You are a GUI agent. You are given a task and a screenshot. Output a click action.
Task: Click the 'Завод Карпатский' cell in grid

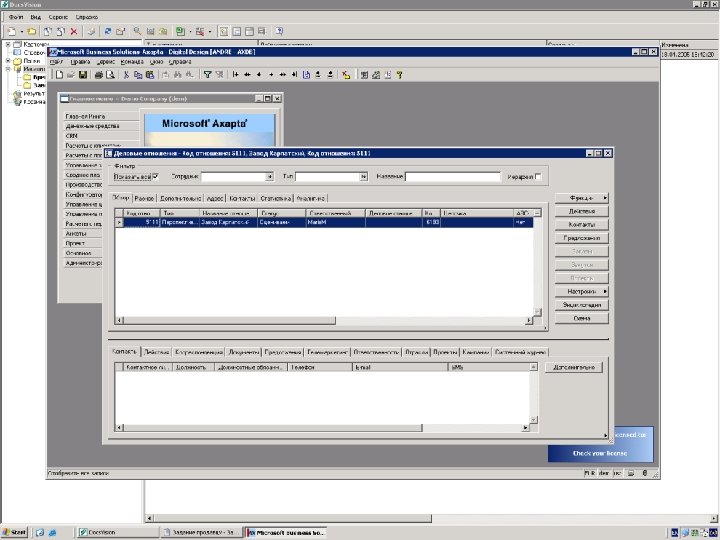tap(228, 222)
